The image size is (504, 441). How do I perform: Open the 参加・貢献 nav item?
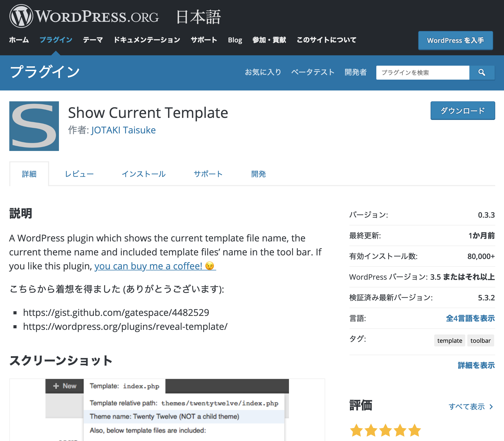pos(269,40)
